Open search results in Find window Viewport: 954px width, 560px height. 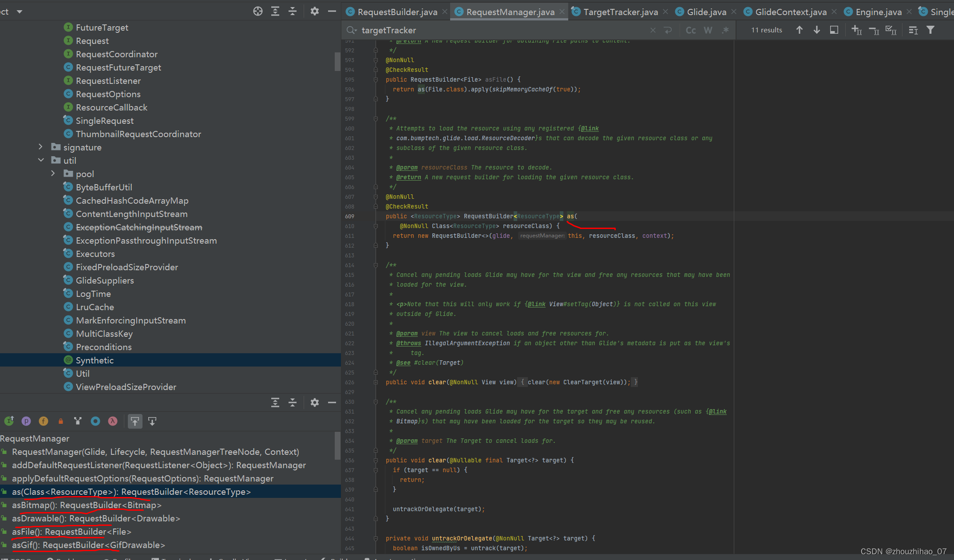coord(834,30)
